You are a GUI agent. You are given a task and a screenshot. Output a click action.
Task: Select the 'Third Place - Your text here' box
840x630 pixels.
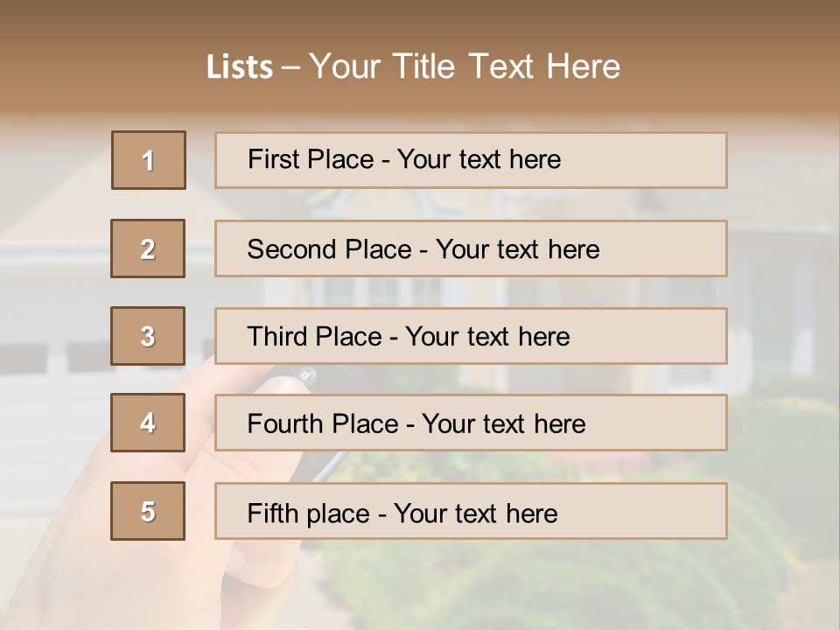[x=471, y=336]
